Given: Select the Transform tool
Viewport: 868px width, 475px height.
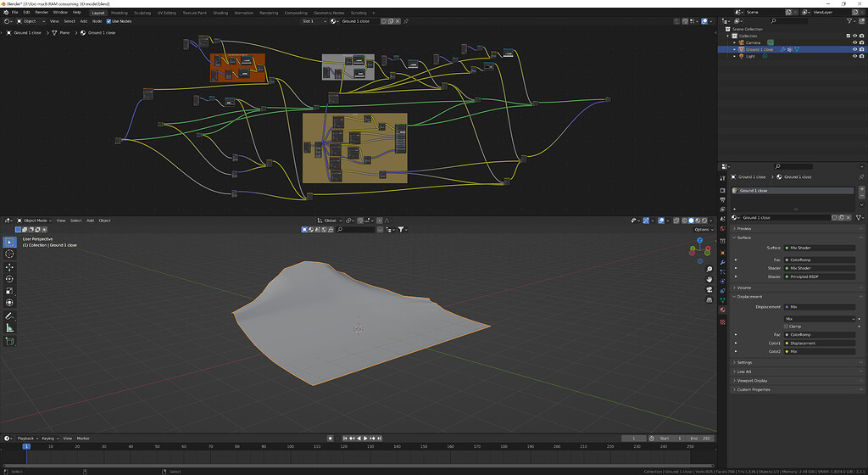Looking at the screenshot, I should click(x=9, y=302).
